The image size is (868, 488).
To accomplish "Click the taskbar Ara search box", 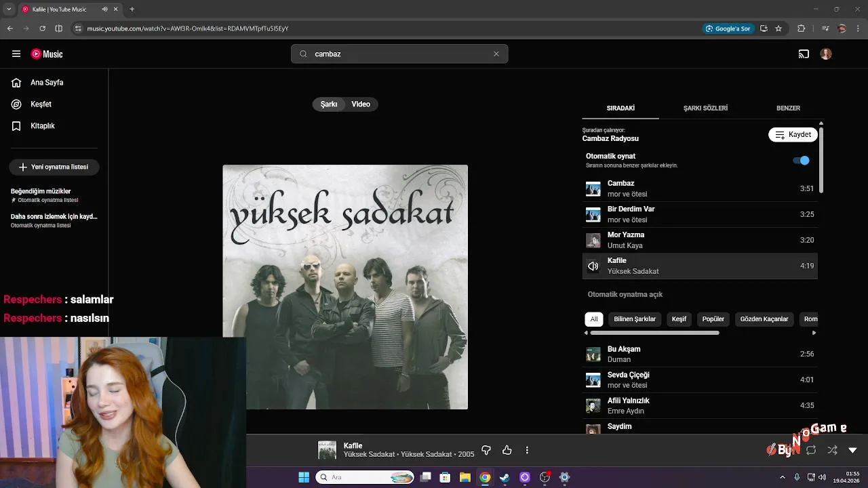I will pos(366,477).
